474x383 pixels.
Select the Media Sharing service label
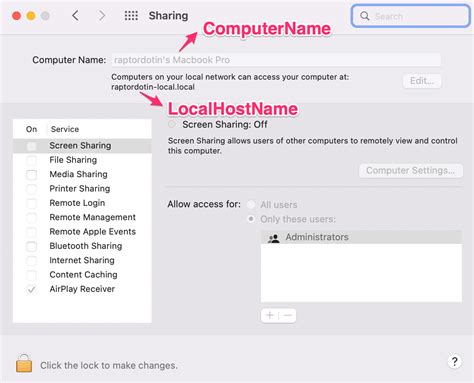pos(79,174)
